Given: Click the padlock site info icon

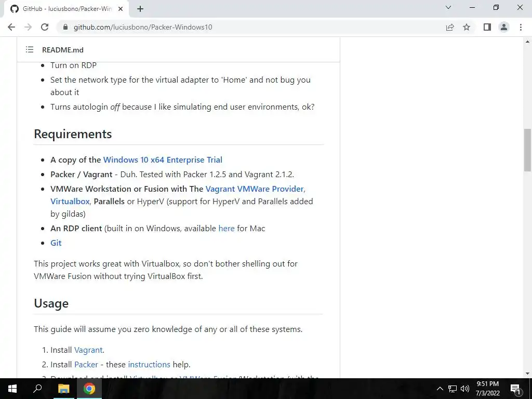Looking at the screenshot, I should coord(65,27).
